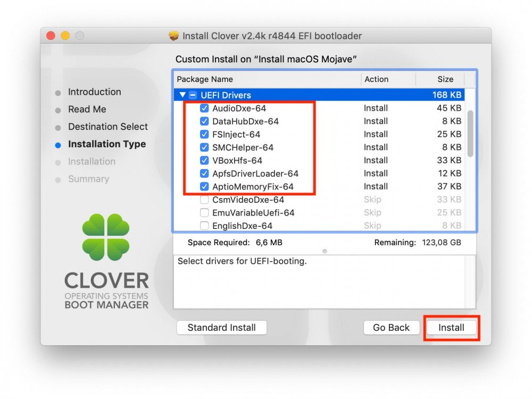532x399 pixels.
Task: Click the Space Required 6,6 MB value
Action: (x=269, y=243)
